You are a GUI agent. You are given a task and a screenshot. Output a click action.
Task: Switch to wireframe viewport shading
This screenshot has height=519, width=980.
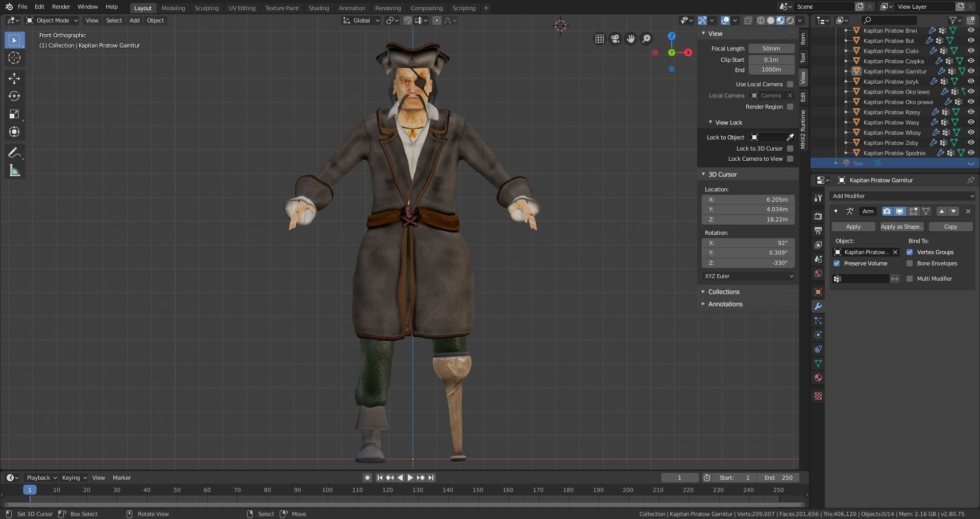(761, 20)
